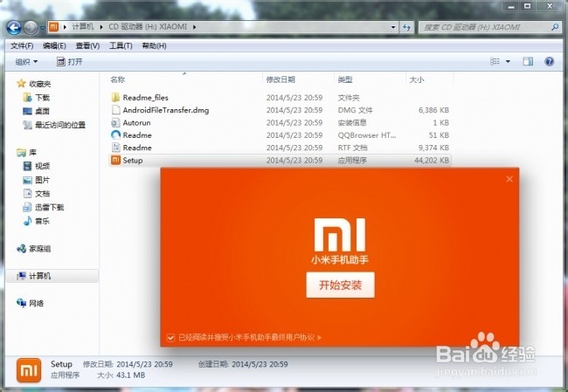Expand arrow after XIAOMI in address bar
This screenshot has width=568, height=392.
pyautogui.click(x=195, y=27)
